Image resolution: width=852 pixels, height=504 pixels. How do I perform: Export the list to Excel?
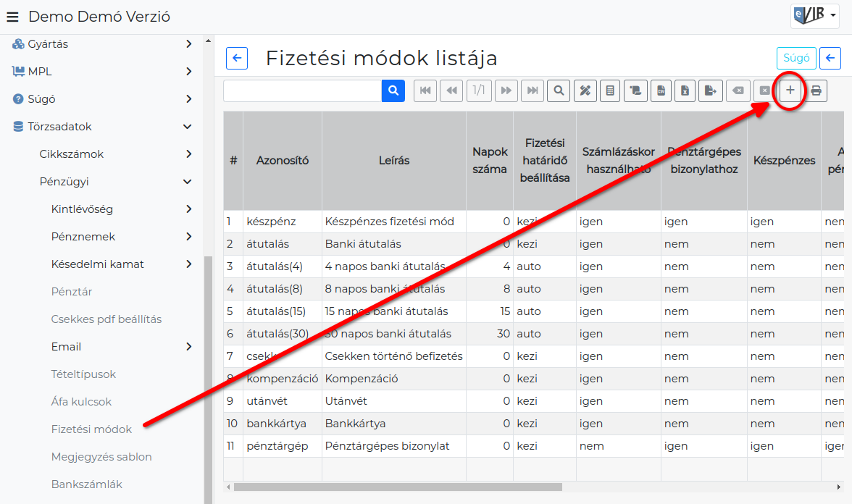[x=685, y=91]
